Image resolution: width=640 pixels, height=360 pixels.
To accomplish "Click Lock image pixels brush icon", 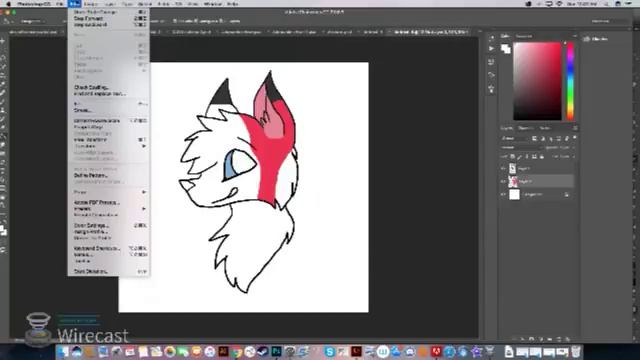I will 520,157.
